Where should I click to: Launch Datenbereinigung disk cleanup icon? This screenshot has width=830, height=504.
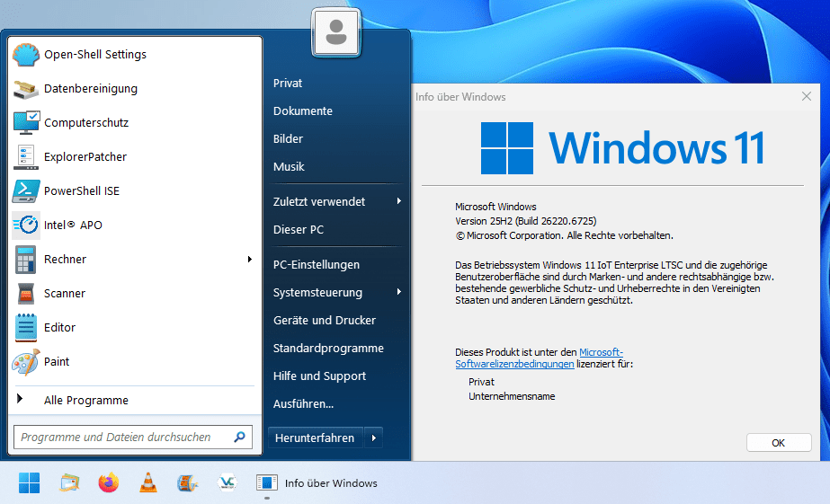[26, 89]
